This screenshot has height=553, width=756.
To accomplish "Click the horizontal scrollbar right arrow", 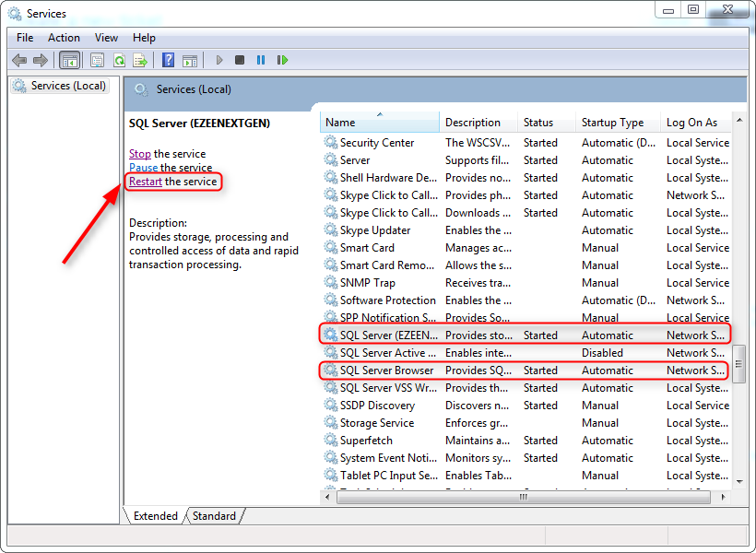I will pyautogui.click(x=723, y=497).
